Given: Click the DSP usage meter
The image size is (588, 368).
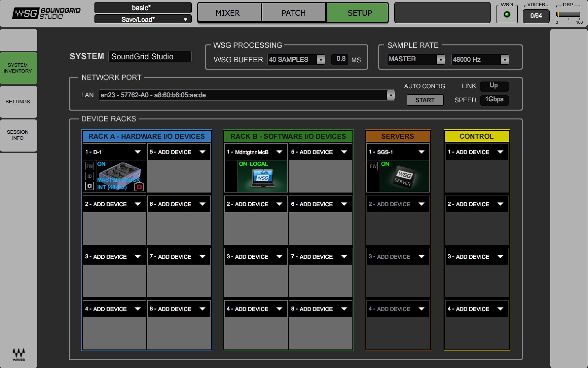Looking at the screenshot, I should pyautogui.click(x=568, y=14).
